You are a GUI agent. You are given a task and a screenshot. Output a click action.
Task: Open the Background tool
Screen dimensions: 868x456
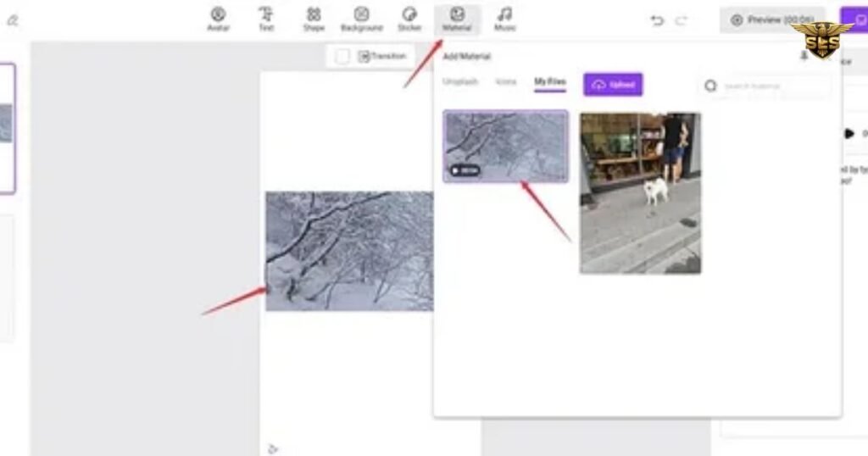(x=362, y=19)
